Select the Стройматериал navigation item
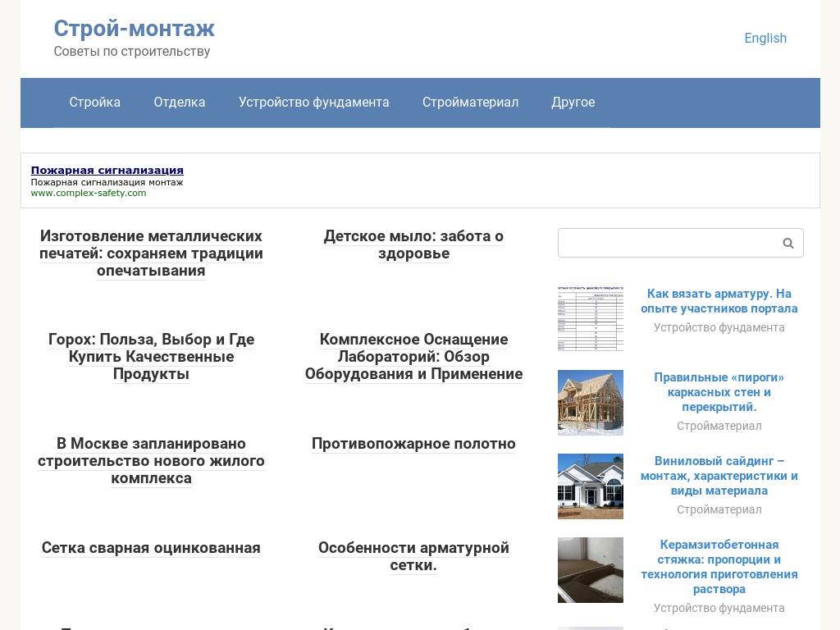Screen dimensions: 840x630 point(469,103)
